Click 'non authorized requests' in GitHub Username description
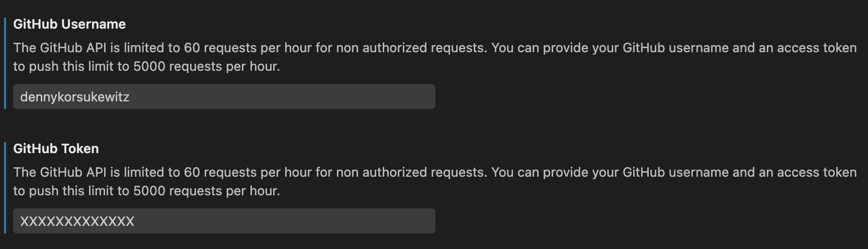Screen dimensions: 868x249 pos(410,48)
